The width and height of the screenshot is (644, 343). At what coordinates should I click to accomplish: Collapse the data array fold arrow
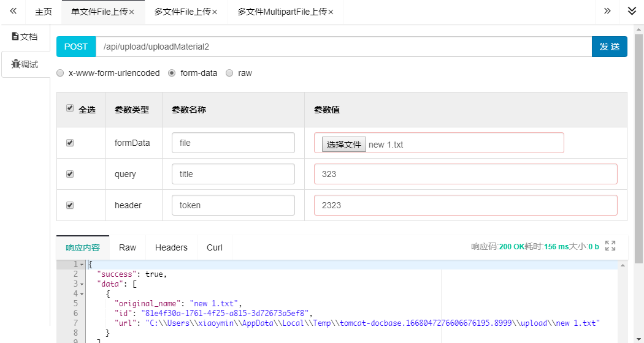(x=82, y=284)
